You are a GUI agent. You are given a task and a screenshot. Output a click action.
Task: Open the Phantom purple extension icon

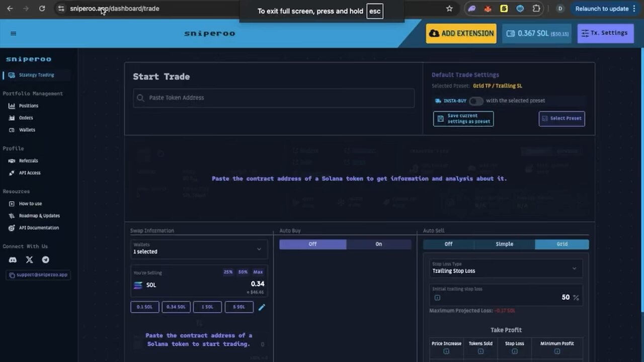coord(472,9)
